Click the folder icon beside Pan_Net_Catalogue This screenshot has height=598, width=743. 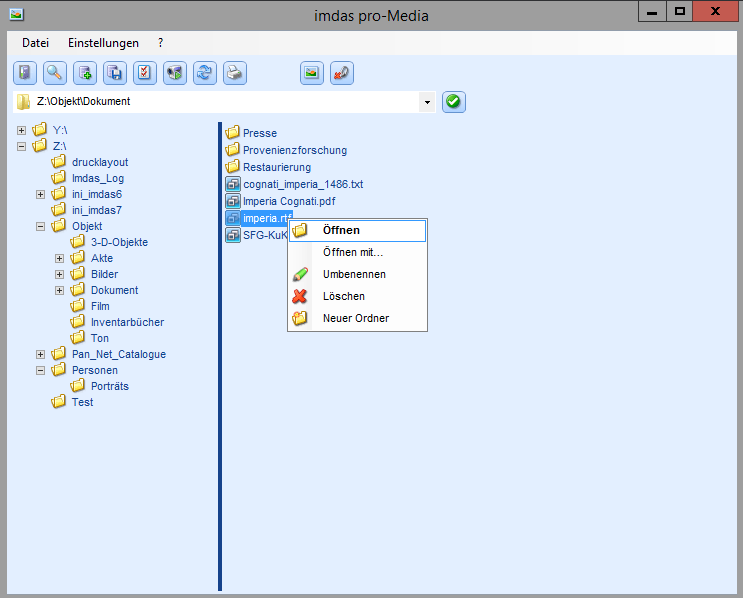(58, 353)
